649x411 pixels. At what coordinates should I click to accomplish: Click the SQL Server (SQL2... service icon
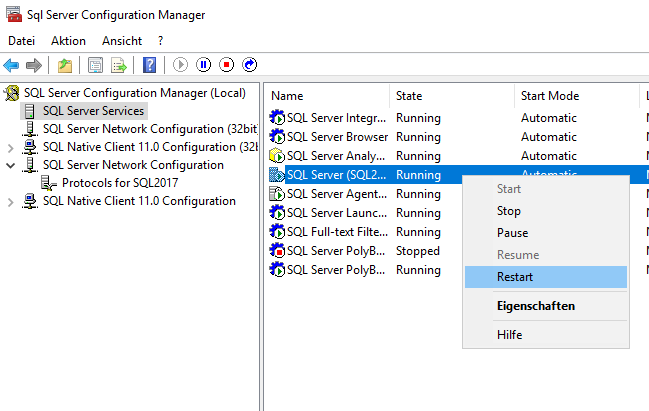pyautogui.click(x=277, y=175)
